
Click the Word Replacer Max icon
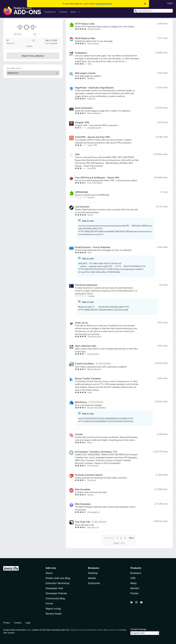71,39
